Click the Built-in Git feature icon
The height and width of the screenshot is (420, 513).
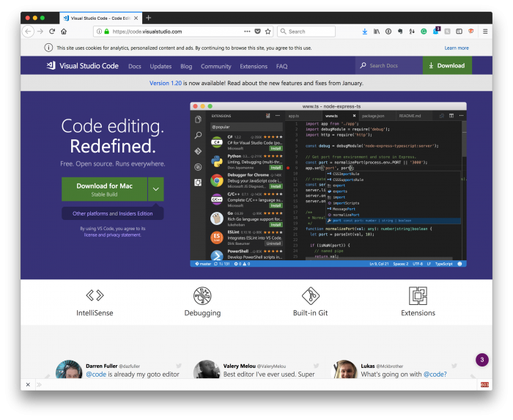[x=311, y=295]
